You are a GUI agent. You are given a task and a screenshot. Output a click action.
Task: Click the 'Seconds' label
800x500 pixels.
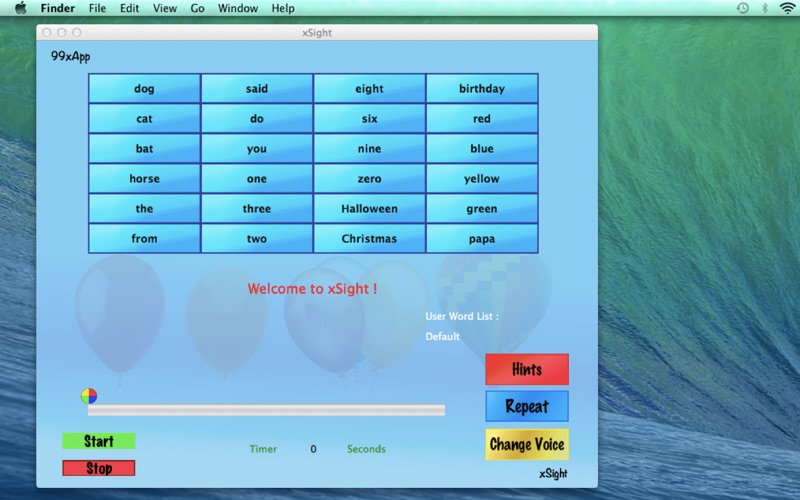point(366,449)
